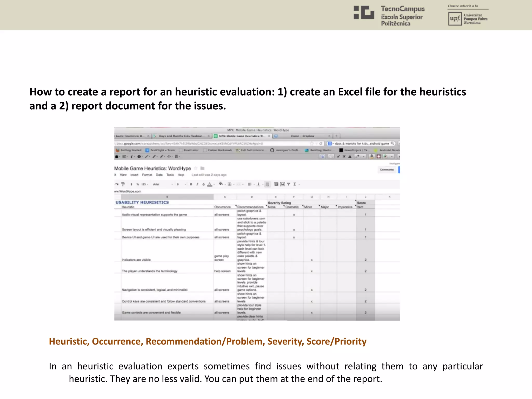
Task: Apply strikethrough formatting
Action: 203,184
